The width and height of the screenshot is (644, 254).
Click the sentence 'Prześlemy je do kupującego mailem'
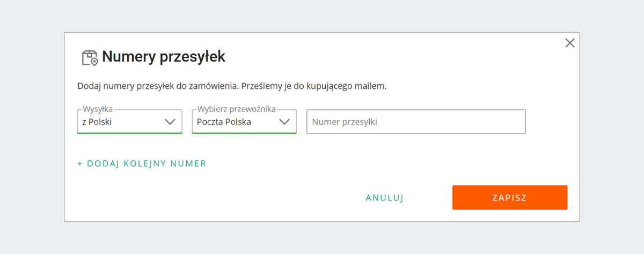[313, 86]
